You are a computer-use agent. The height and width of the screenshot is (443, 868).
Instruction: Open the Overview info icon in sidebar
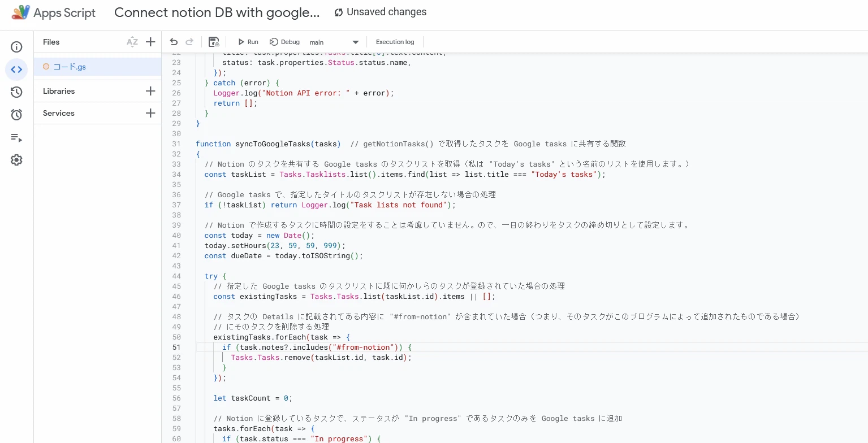coord(16,47)
